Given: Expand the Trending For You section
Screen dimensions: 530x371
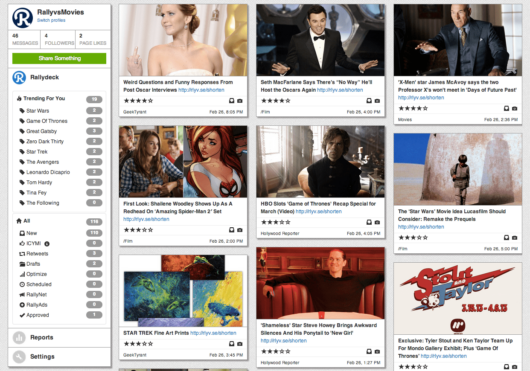Looking at the screenshot, I should pos(44,98).
